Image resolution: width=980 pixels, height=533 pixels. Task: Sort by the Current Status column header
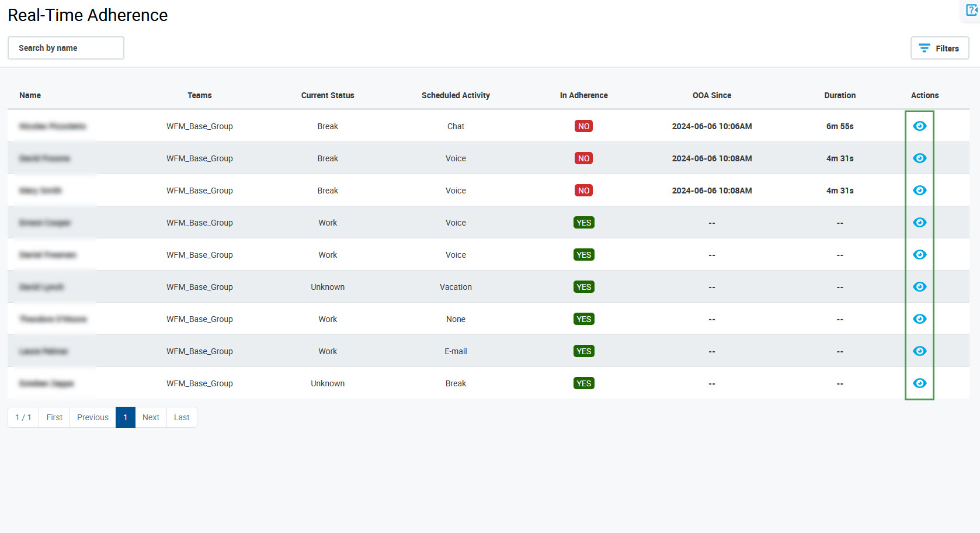[328, 95]
